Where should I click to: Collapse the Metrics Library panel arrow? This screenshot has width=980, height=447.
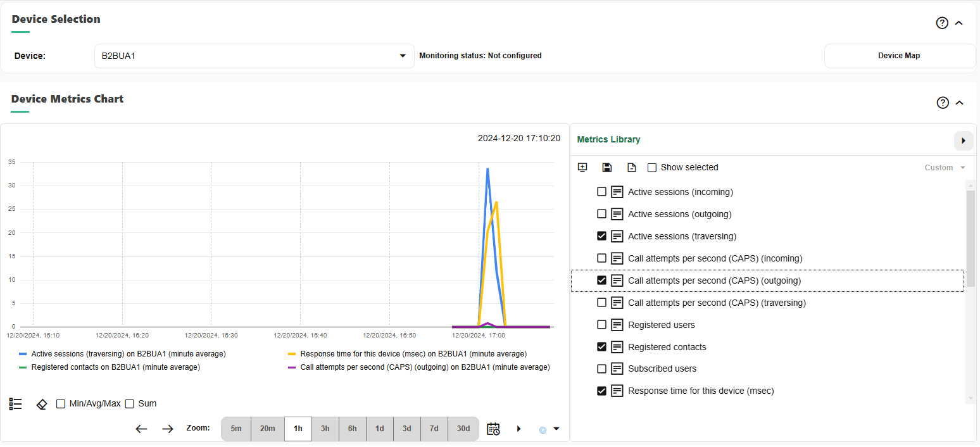point(963,141)
